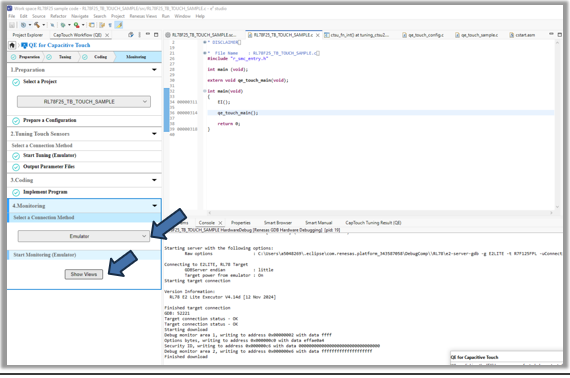
Task: Click the Build hammer toolbar icon
Action: tap(37, 25)
